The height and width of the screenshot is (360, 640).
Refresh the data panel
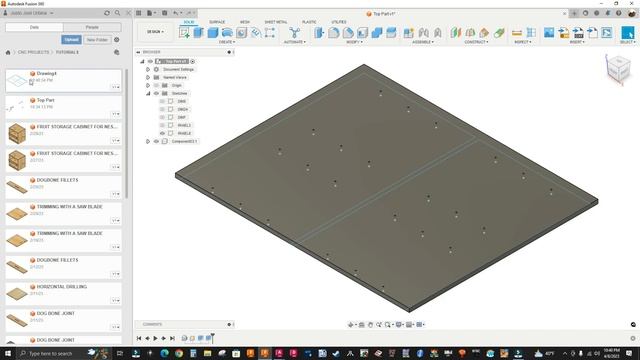[x=107, y=13]
